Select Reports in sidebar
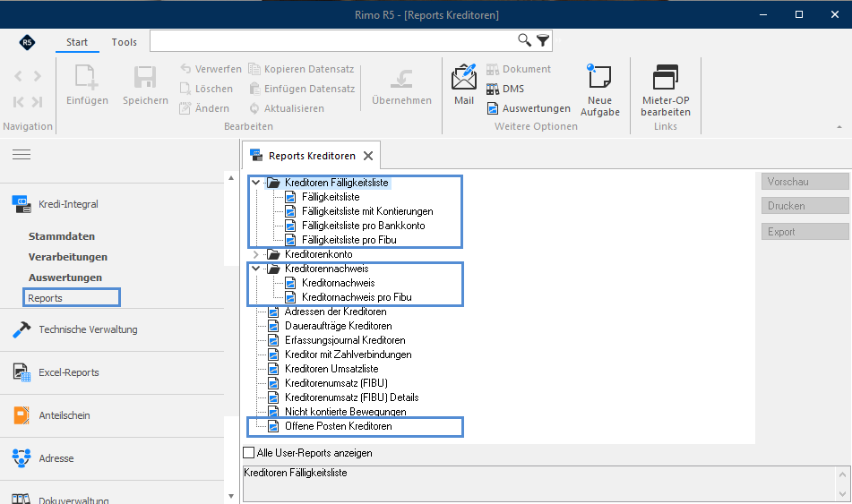This screenshot has width=852, height=504. 45,298
